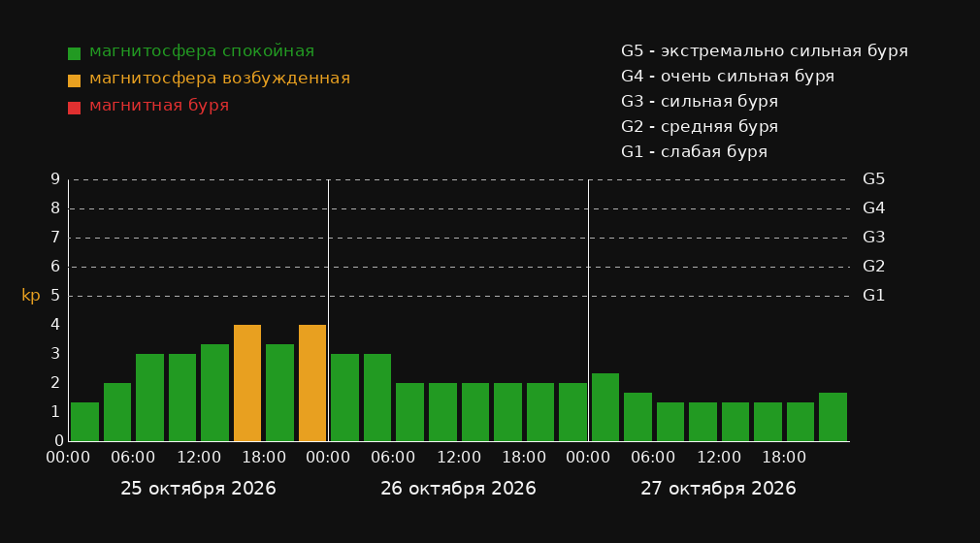
Task: Click the y-axis value 9
Action: tap(55, 179)
